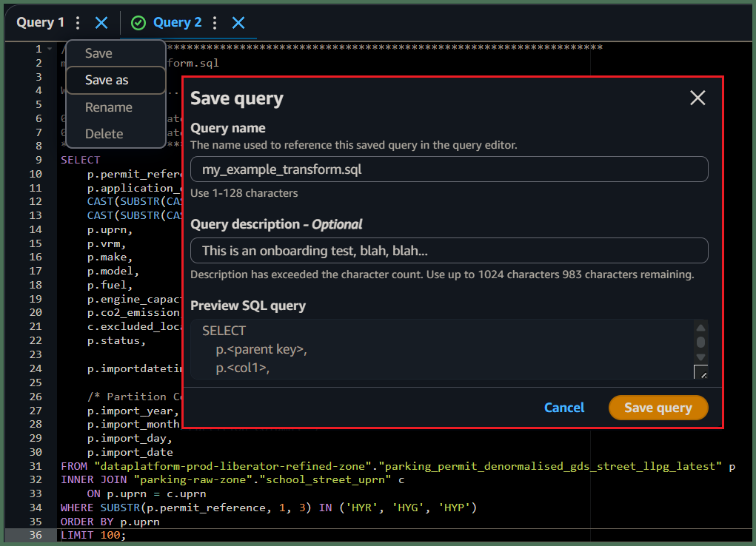756x546 pixels.
Task: Click "p.import_date" on line 30
Action: 130,452
